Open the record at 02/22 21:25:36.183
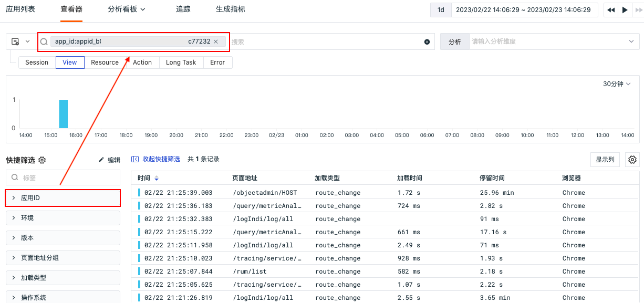Image resolution: width=644 pixels, height=303 pixels. (x=385, y=206)
